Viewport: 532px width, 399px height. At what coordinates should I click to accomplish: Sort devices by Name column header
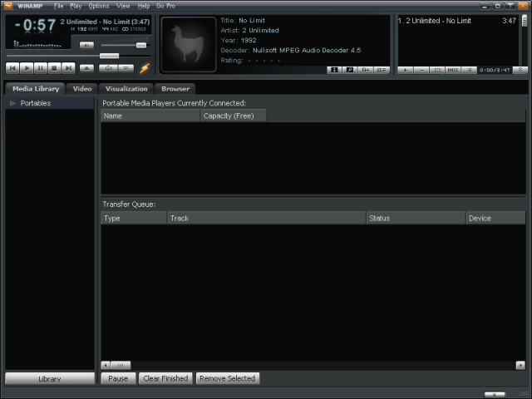(151, 116)
